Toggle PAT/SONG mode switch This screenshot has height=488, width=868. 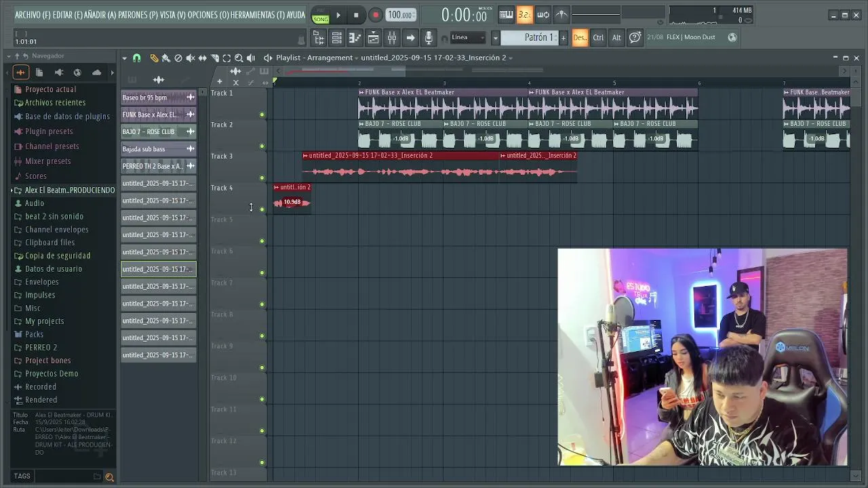click(321, 15)
